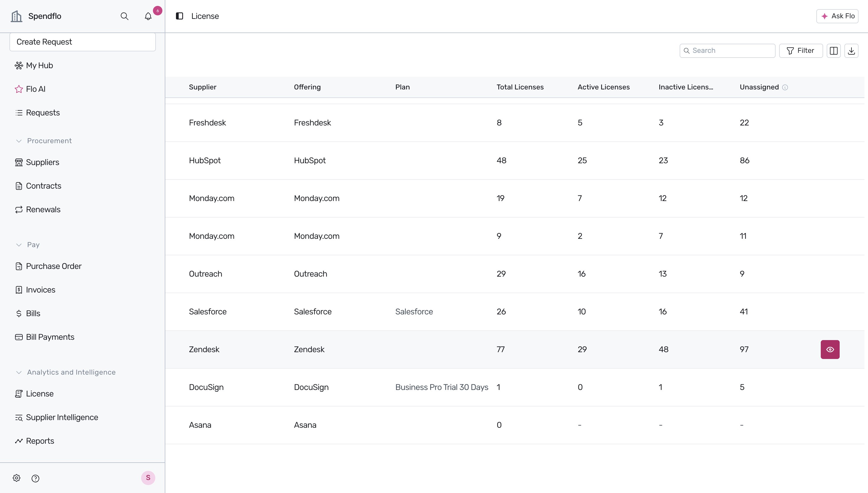Viewport: 868px width, 493px height.
Task: Focus the license Search field
Action: (727, 50)
